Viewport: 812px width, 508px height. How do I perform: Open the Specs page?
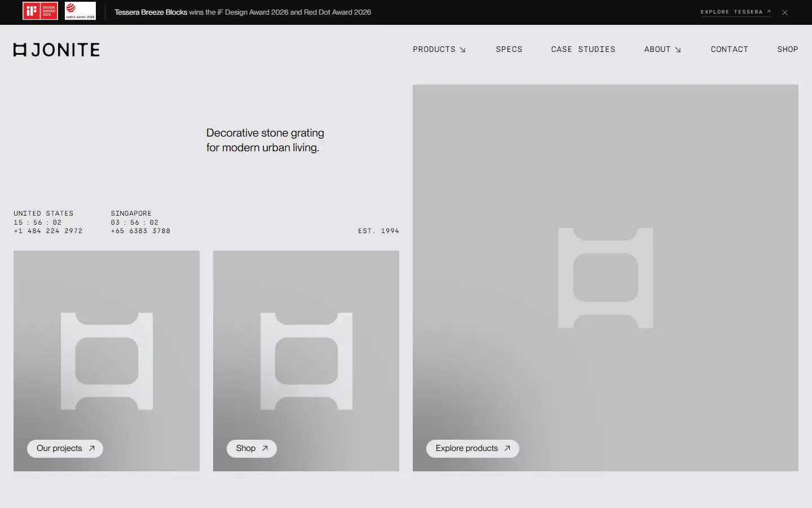pos(509,50)
